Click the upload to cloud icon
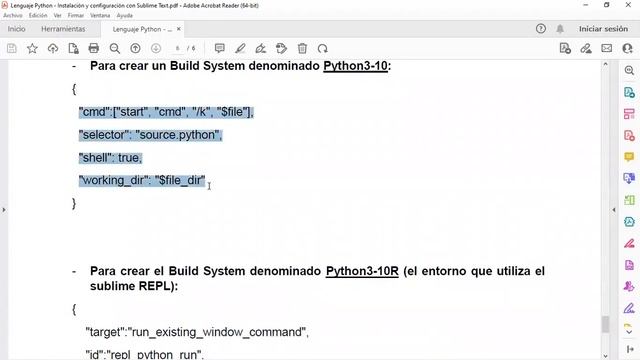This screenshot has width=640, height=360. (x=53, y=49)
